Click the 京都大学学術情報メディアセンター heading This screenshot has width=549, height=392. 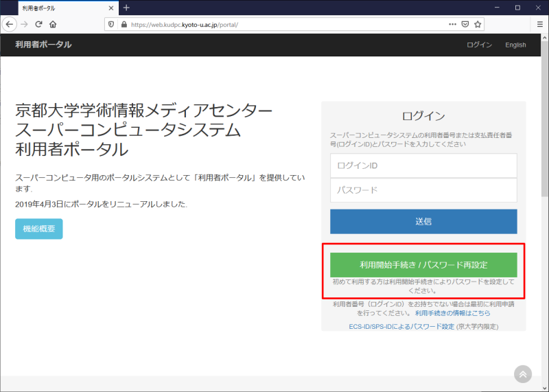pyautogui.click(x=143, y=111)
